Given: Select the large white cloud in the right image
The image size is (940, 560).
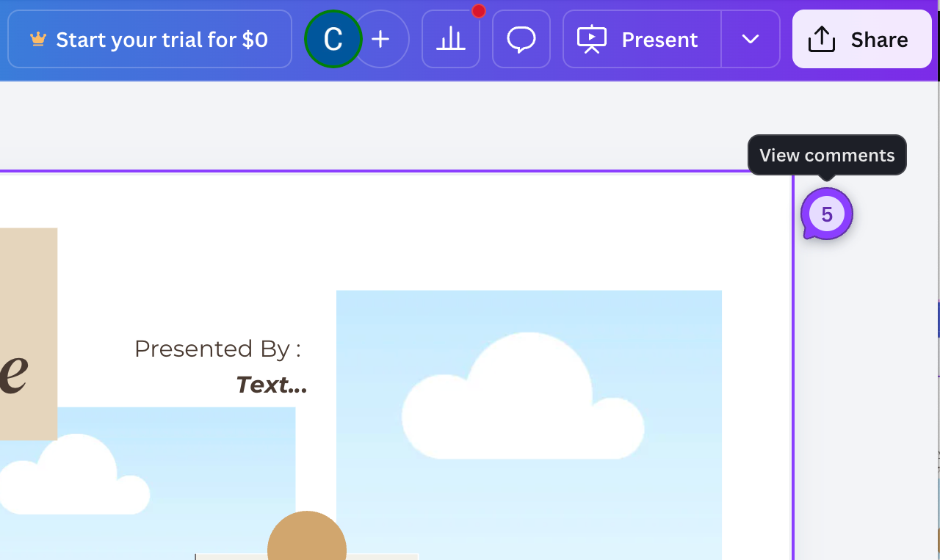Looking at the screenshot, I should [x=523, y=404].
